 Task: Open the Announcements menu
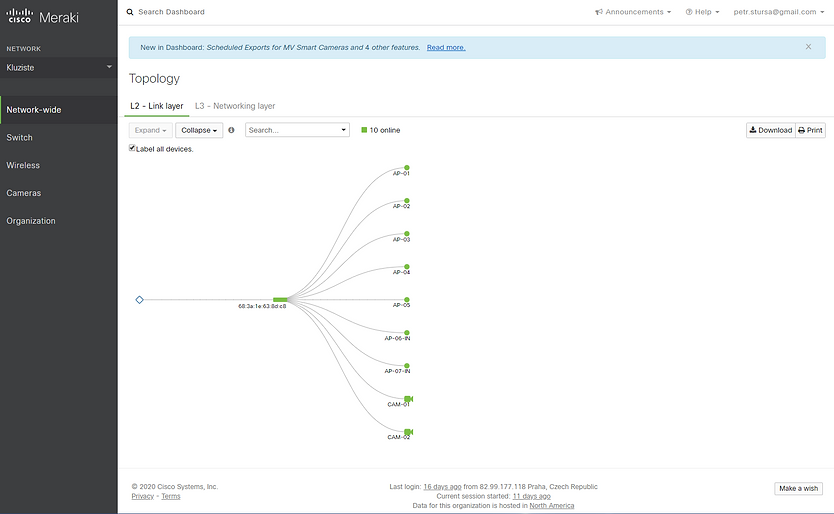click(x=633, y=12)
